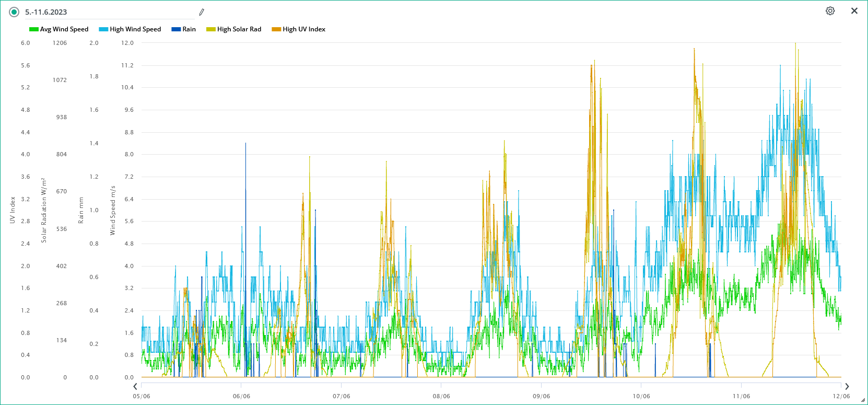The width and height of the screenshot is (868, 405).
Task: Go to previous date range arrow
Action: pos(135,387)
